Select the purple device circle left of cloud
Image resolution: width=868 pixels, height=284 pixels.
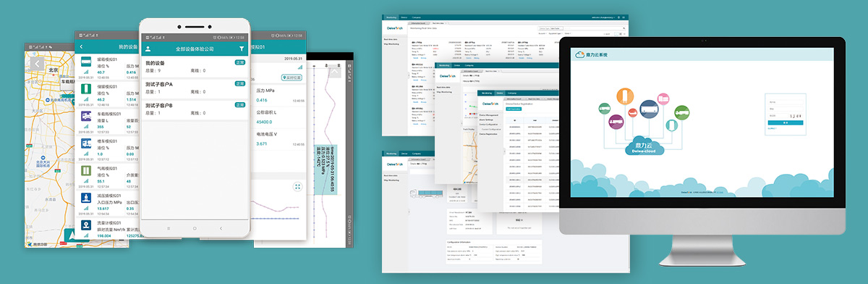(x=617, y=121)
